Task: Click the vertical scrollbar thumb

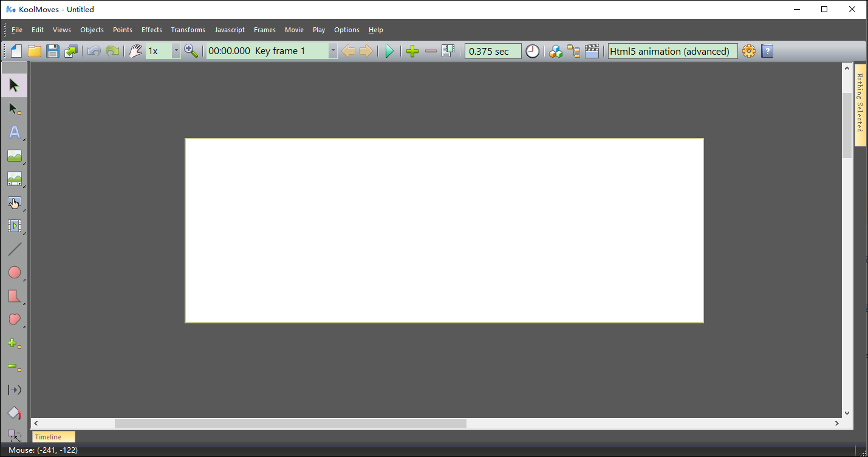Action: coord(847,126)
